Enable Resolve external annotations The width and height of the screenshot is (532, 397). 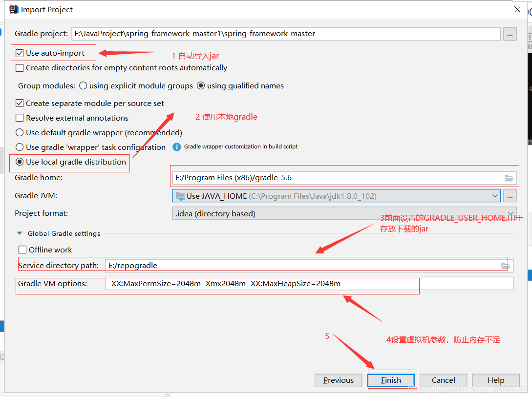20,118
